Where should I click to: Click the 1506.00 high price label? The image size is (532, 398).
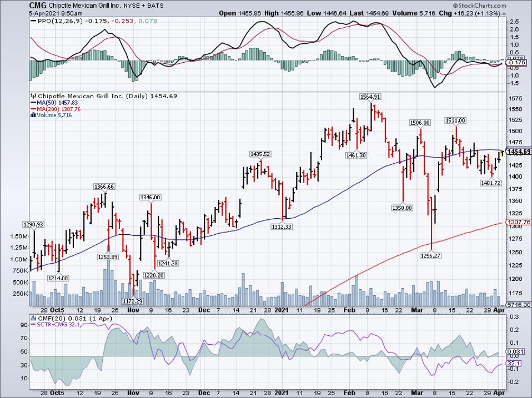coord(420,123)
